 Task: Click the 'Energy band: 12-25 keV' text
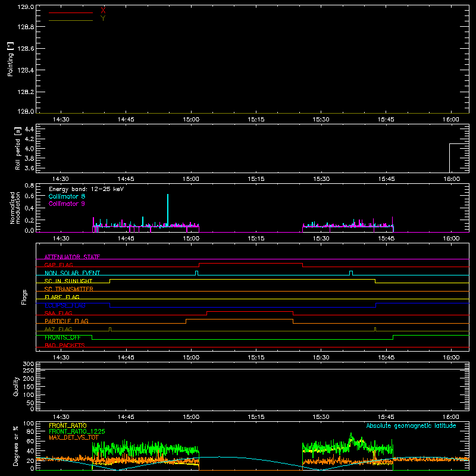[x=86, y=189]
